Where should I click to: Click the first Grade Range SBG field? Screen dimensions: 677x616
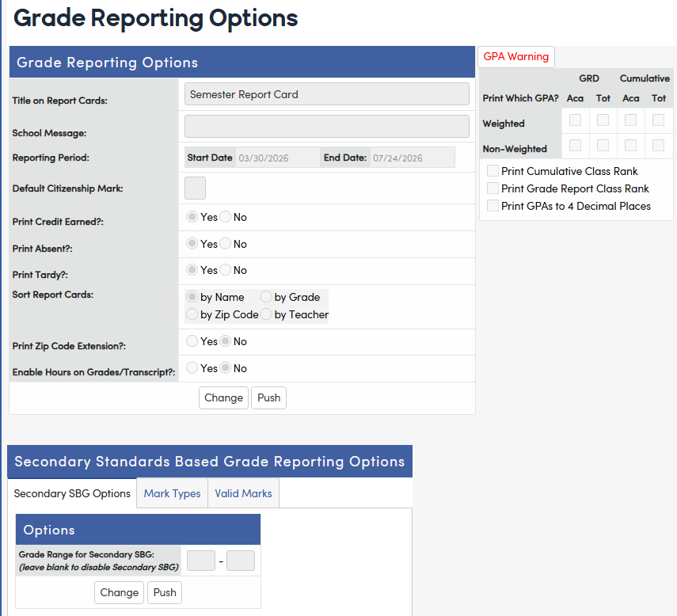tap(201, 561)
